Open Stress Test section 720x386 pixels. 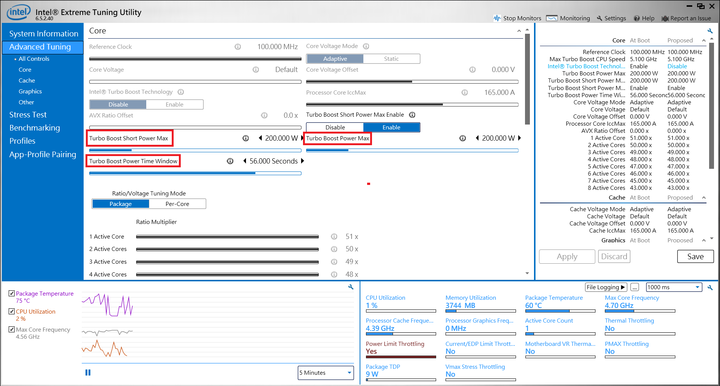28,115
